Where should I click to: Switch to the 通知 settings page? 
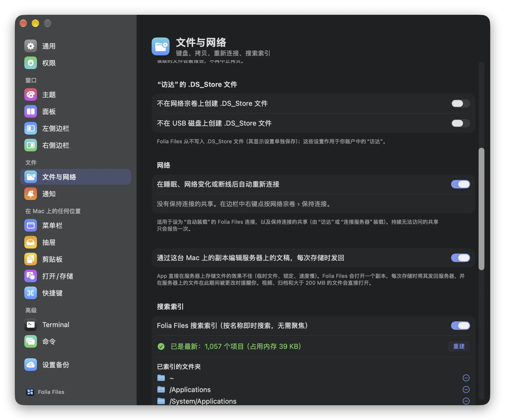76,194
